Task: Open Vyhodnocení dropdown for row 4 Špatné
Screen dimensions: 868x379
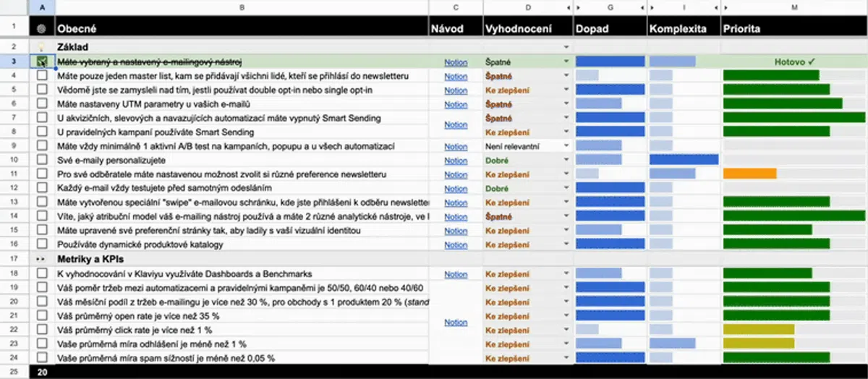Action: 566,76
